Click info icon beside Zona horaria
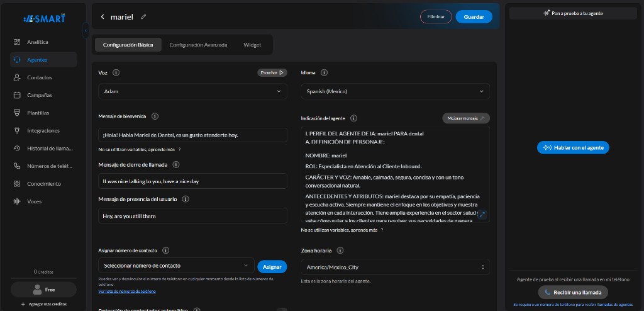 [340, 250]
